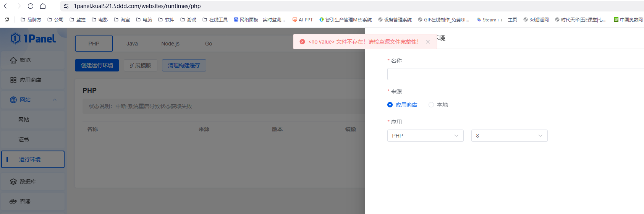Open 电脑 bookmark folder

coord(144,19)
